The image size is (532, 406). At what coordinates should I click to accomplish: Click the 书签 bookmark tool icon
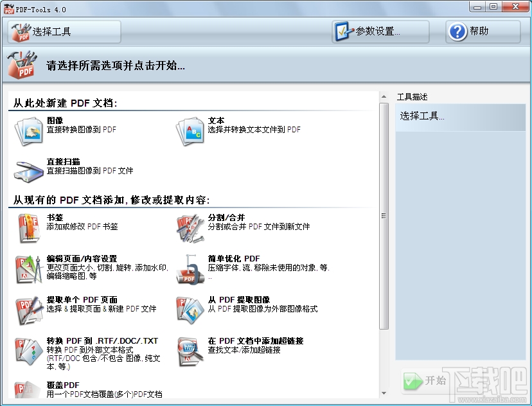(x=29, y=228)
